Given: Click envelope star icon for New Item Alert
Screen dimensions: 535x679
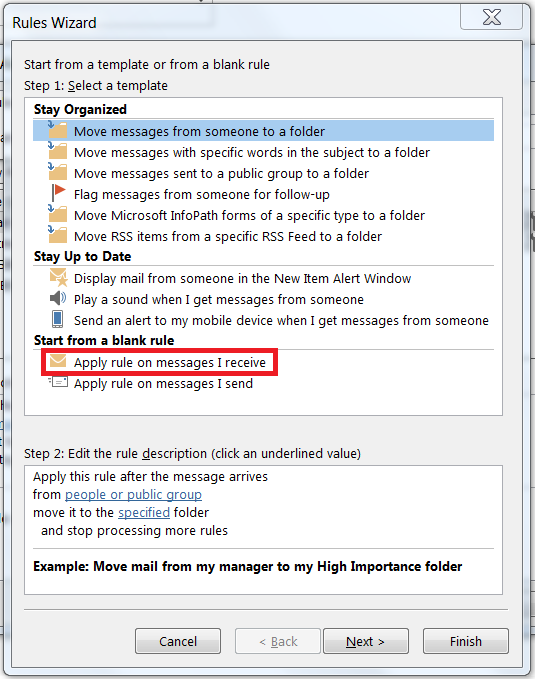Looking at the screenshot, I should click(x=58, y=278).
